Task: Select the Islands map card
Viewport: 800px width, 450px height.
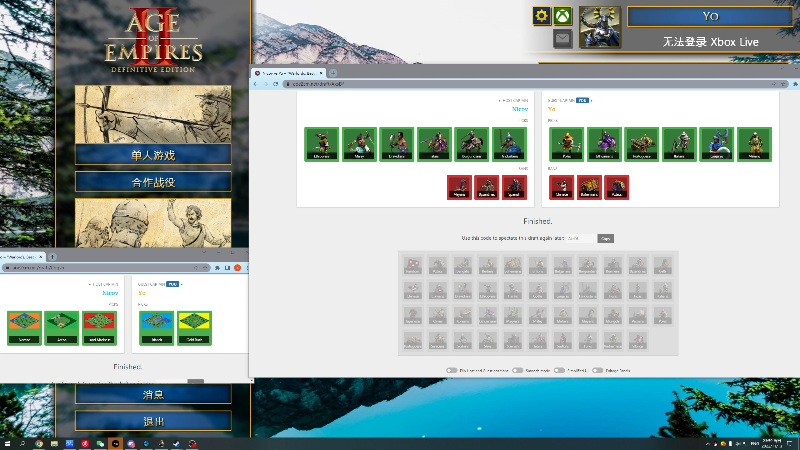Action: coord(156,328)
